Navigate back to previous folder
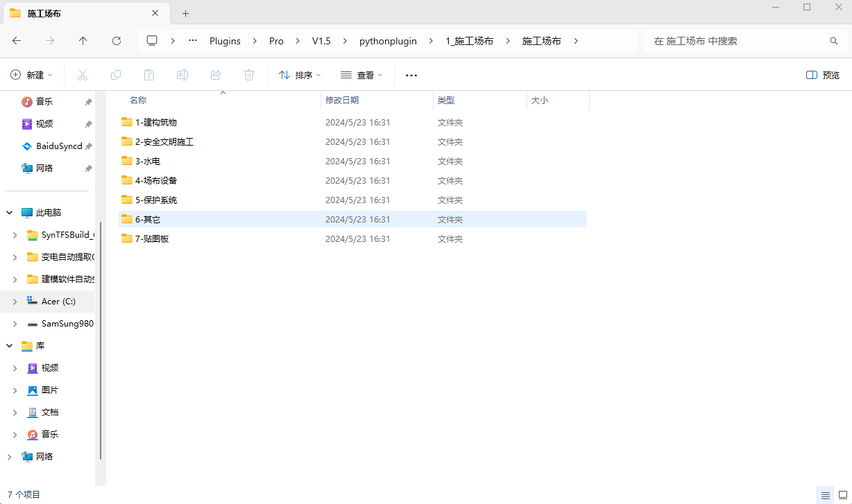The image size is (852, 504). click(17, 41)
